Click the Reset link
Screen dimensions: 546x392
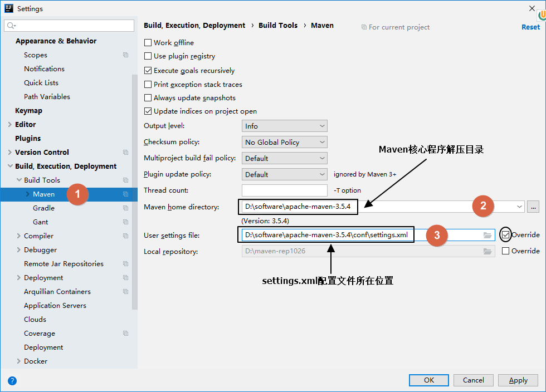coord(530,27)
